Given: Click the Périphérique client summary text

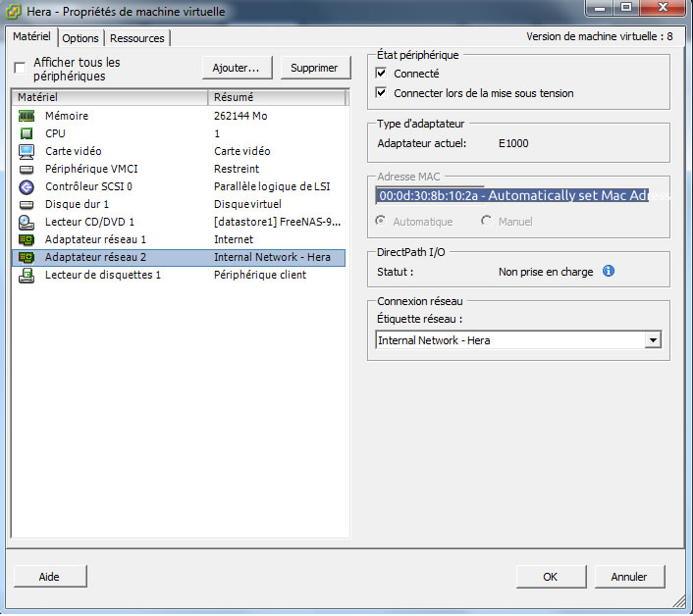Looking at the screenshot, I should pyautogui.click(x=260, y=275).
